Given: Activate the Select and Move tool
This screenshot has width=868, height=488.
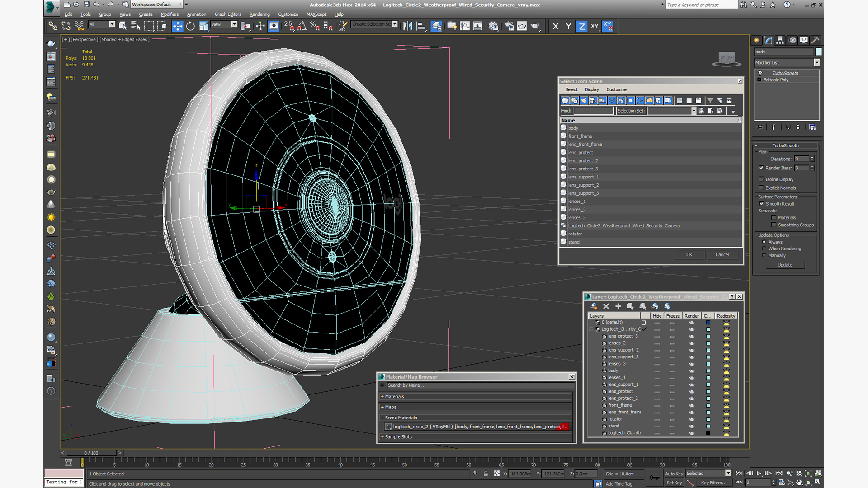Looking at the screenshot, I should point(177,26).
